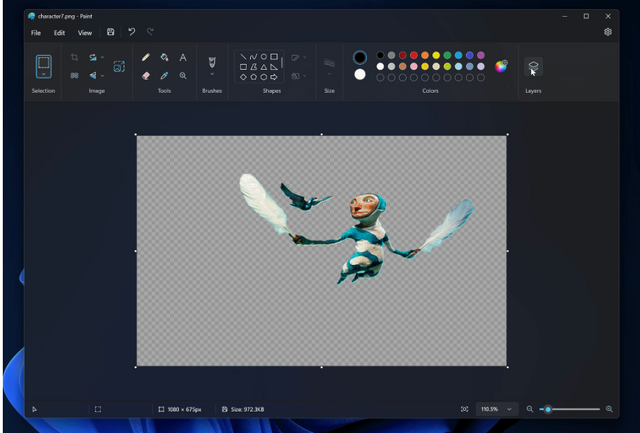Select Color 1 black circle
The height and width of the screenshot is (433, 640).
click(x=360, y=58)
